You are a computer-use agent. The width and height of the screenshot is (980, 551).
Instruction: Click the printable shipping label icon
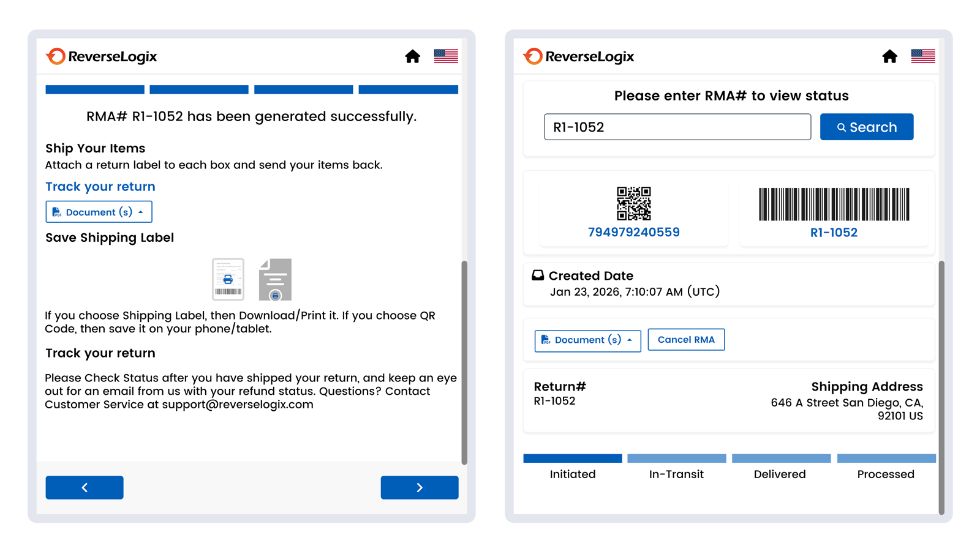(x=227, y=280)
